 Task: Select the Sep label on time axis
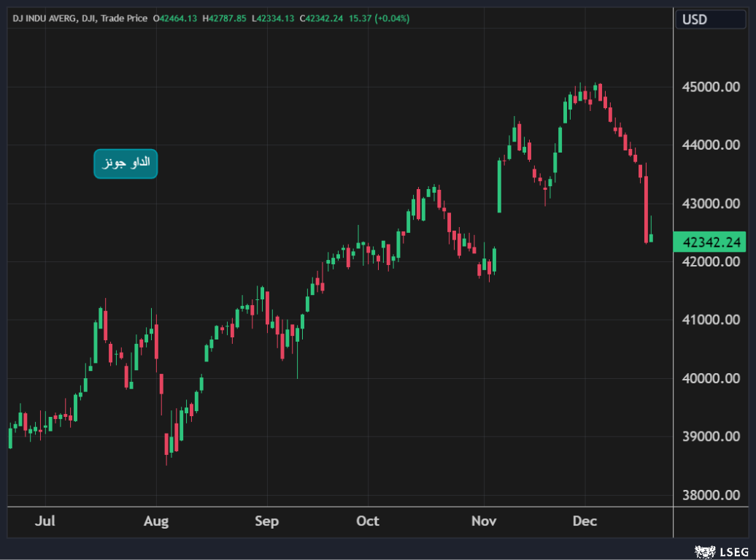pos(267,521)
